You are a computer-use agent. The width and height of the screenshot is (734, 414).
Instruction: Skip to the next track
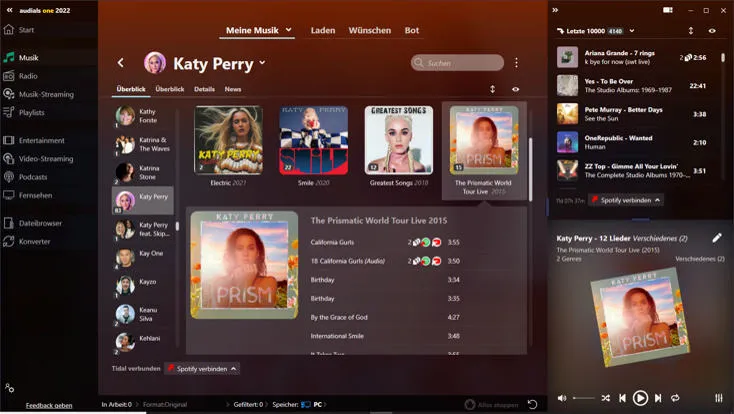660,398
